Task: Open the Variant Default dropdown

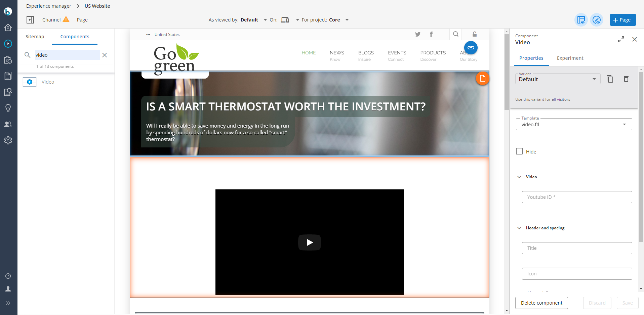Action: click(558, 79)
